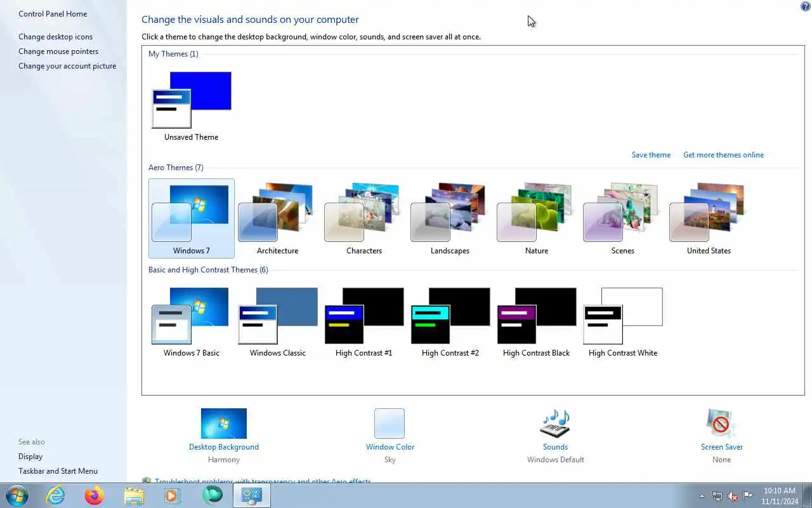812x508 pixels.
Task: Open Change mouse pointers link
Action: (x=58, y=51)
